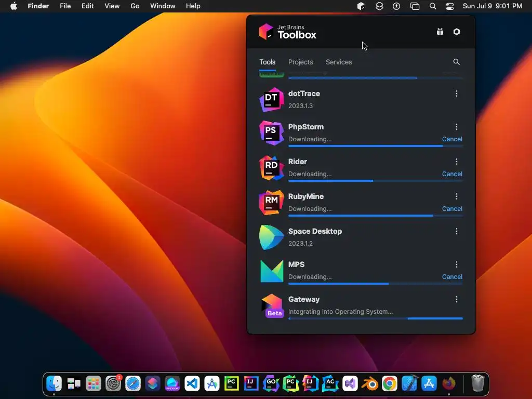Cancel the RubyMine download
Image resolution: width=532 pixels, height=399 pixels.
pos(452,209)
